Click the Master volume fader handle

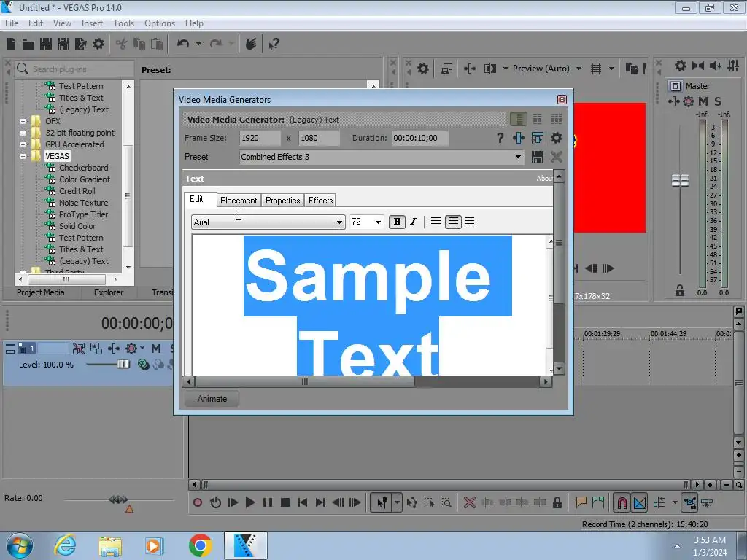click(680, 181)
